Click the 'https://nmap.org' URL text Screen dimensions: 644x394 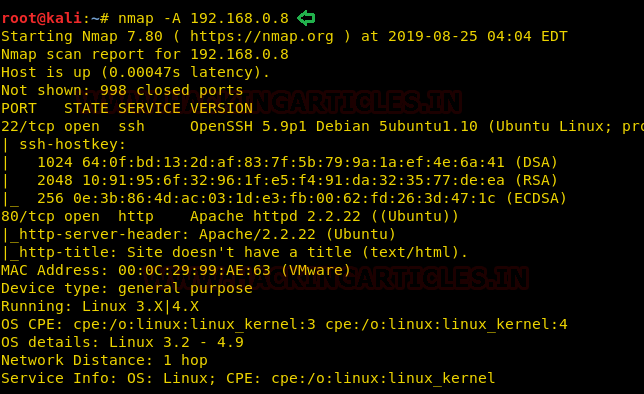click(262, 37)
